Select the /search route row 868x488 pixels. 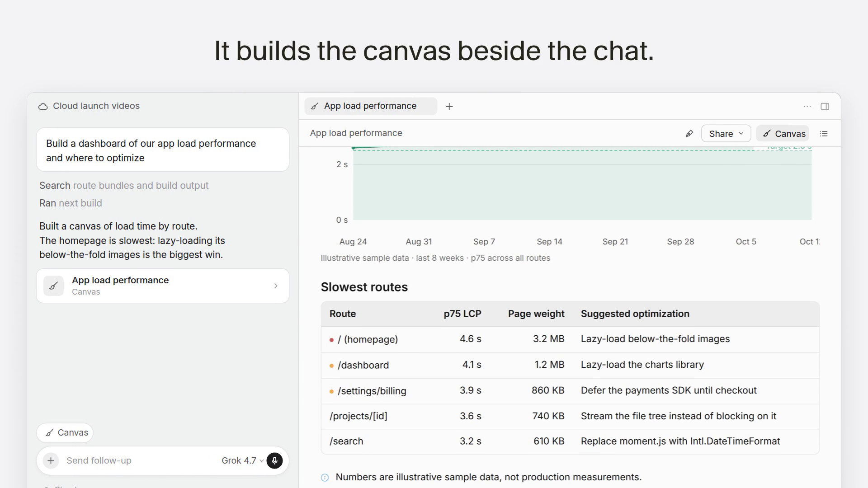click(x=570, y=441)
